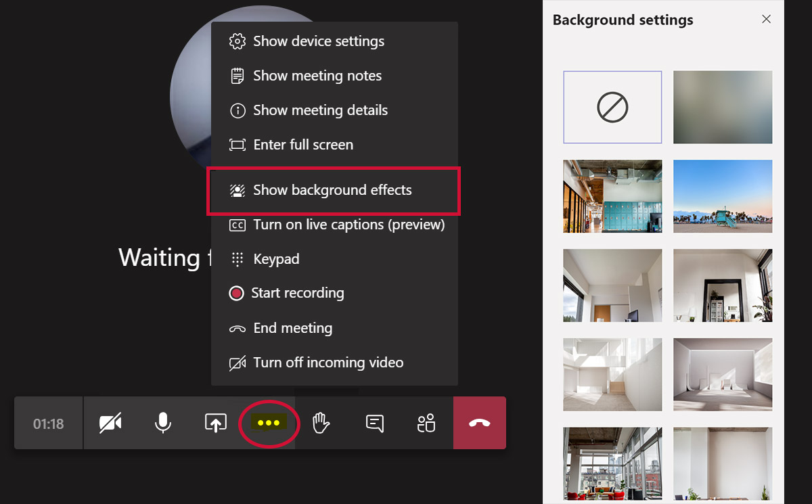Unmute the microphone
812x504 pixels.
(162, 423)
